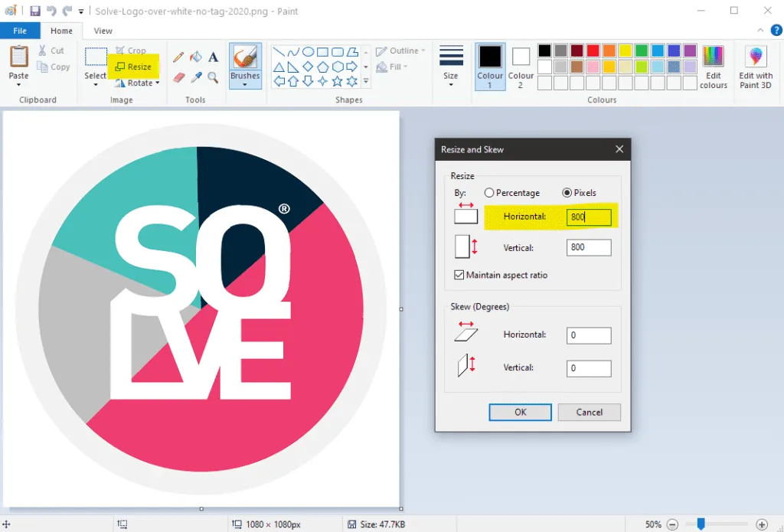784x532 pixels.
Task: Open the Rotate dropdown
Action: click(x=137, y=83)
